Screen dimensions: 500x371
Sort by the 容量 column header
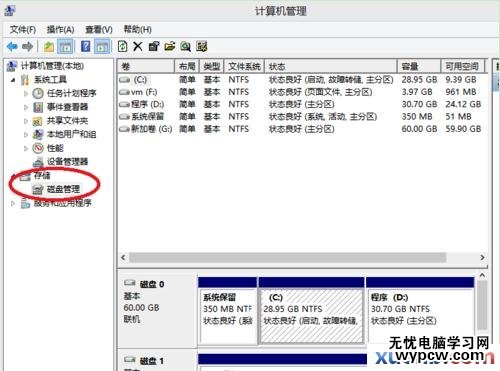(x=419, y=66)
